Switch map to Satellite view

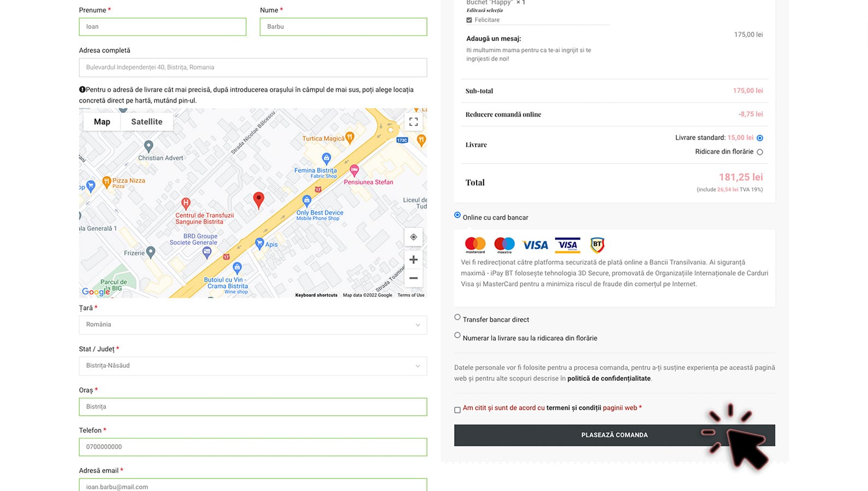(146, 122)
